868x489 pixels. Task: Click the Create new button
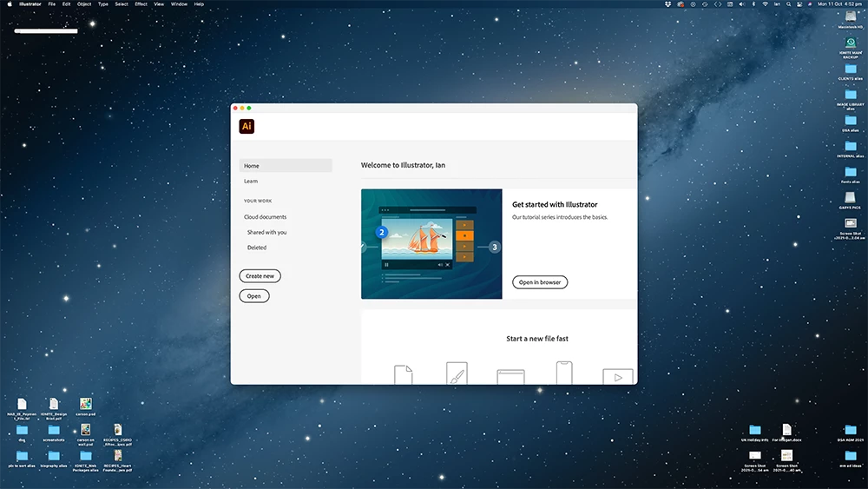pyautogui.click(x=260, y=276)
